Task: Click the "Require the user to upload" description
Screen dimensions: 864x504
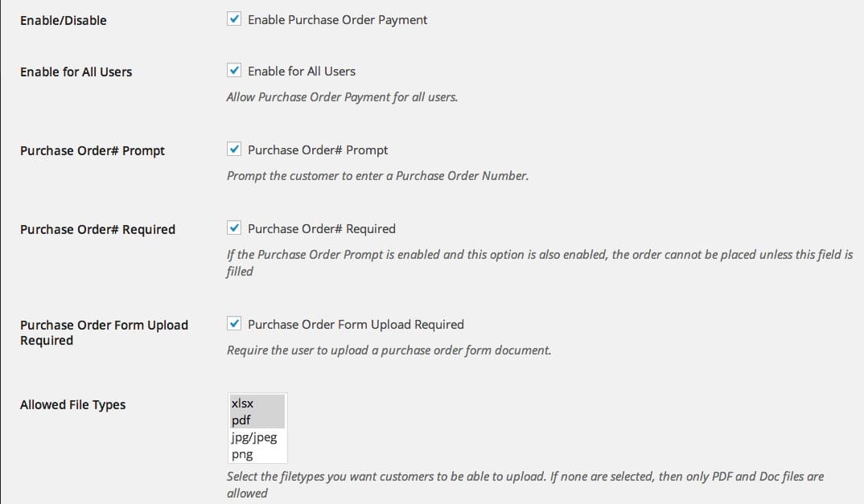Action: pyautogui.click(x=389, y=350)
